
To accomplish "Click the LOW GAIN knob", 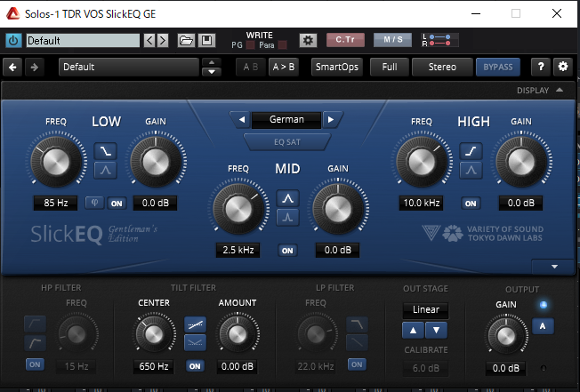I will pyautogui.click(x=156, y=162).
